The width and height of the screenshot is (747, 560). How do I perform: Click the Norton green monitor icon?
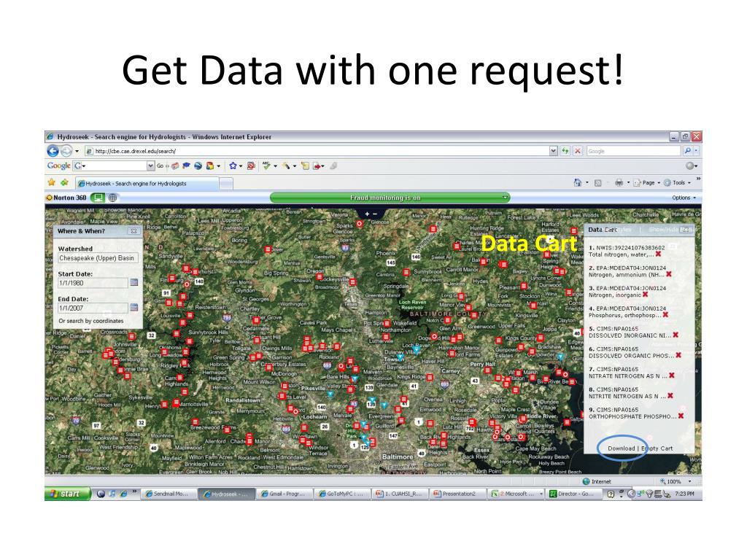point(98,197)
